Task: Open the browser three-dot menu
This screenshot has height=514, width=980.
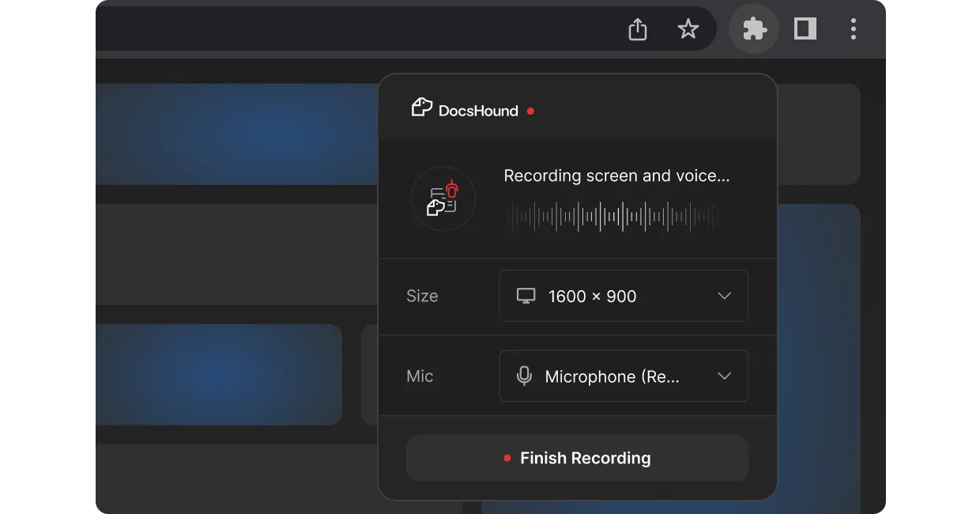Action: pyautogui.click(x=853, y=30)
